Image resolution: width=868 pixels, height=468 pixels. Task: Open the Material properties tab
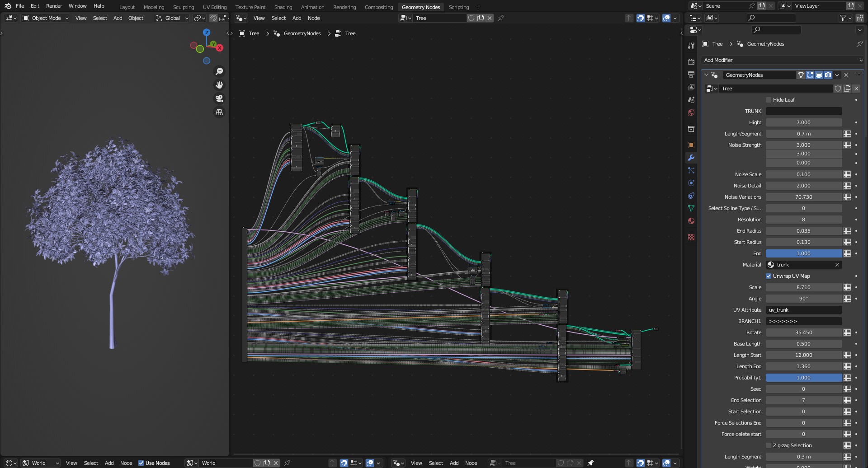point(691,221)
